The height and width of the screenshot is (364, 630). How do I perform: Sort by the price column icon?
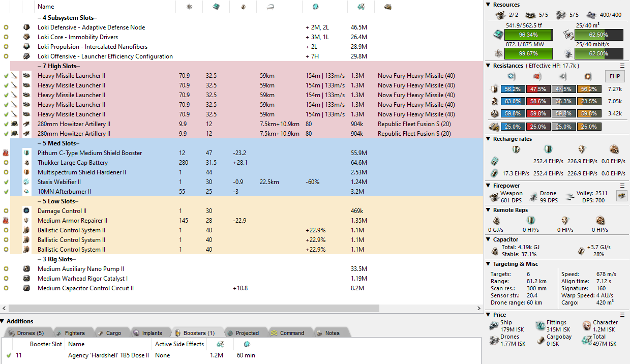pyautogui.click(x=361, y=7)
